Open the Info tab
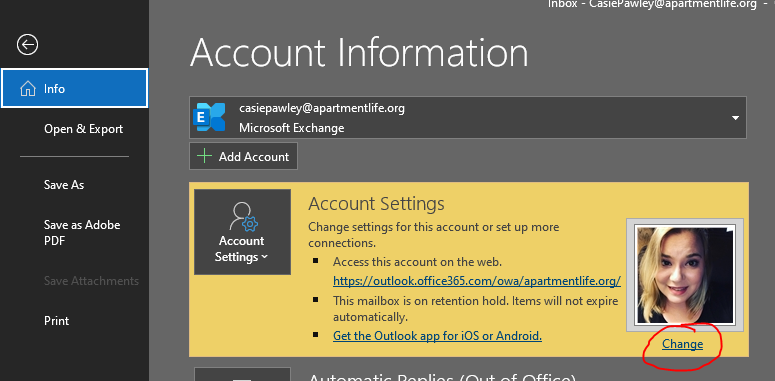Screen dimensions: 775x381 [x=75, y=88]
